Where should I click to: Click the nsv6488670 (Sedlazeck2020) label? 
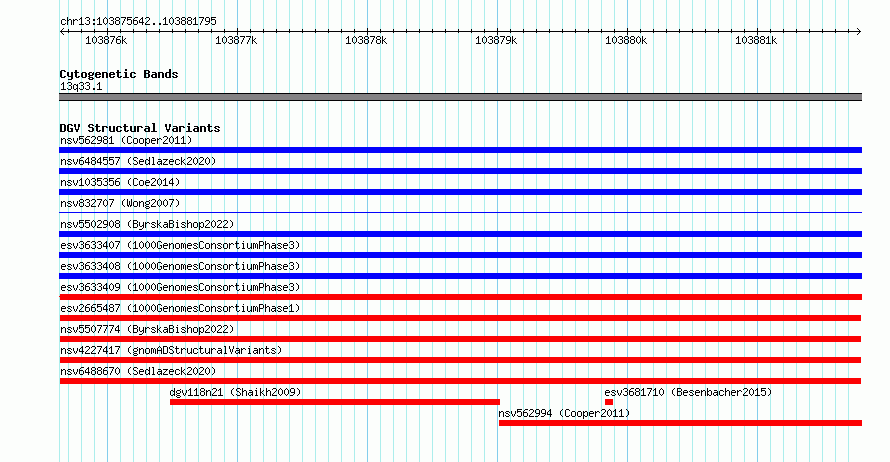(138, 371)
